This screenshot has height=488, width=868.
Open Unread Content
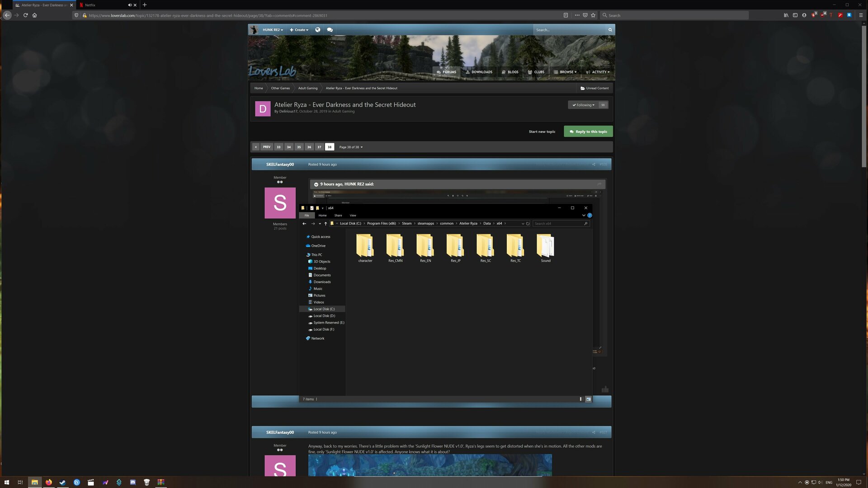point(594,88)
